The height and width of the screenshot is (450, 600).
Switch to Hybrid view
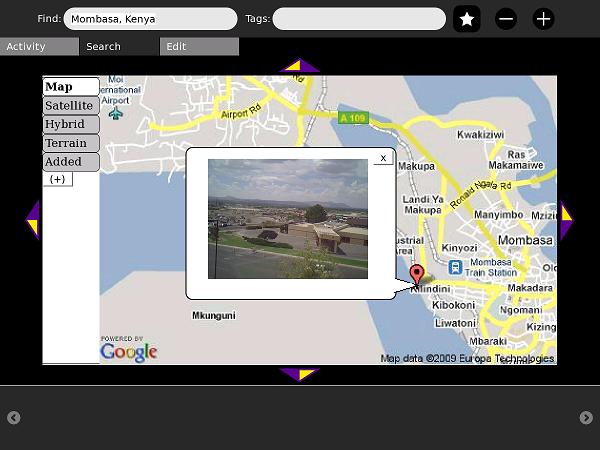(x=71, y=125)
